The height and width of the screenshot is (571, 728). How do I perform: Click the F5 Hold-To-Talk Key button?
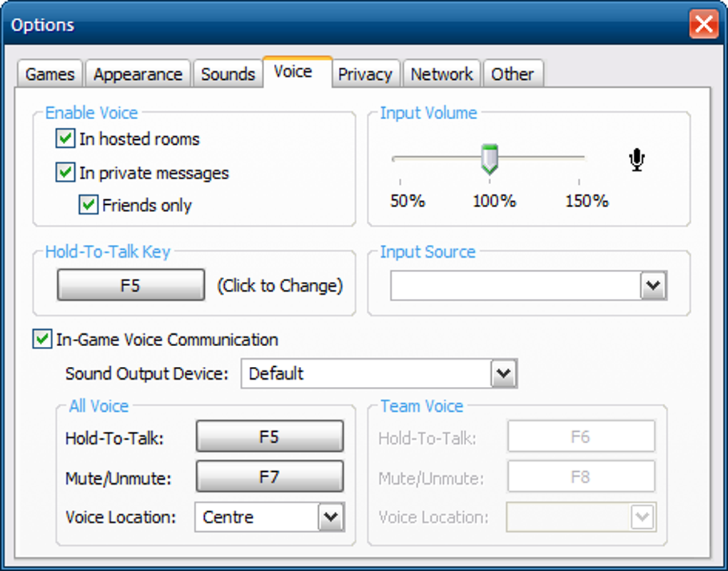coord(131,285)
